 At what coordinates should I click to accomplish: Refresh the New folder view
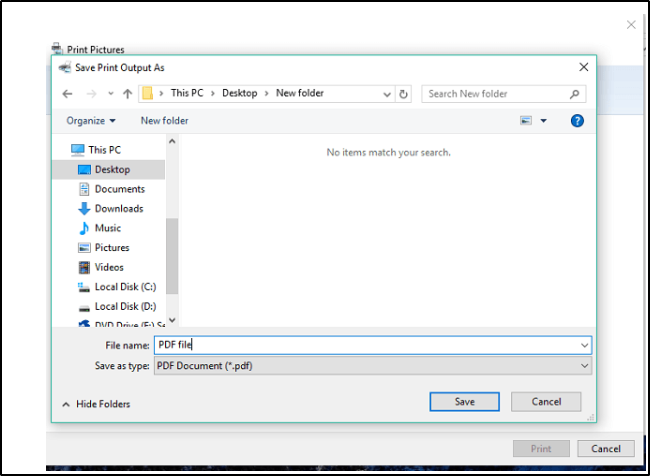coord(403,94)
